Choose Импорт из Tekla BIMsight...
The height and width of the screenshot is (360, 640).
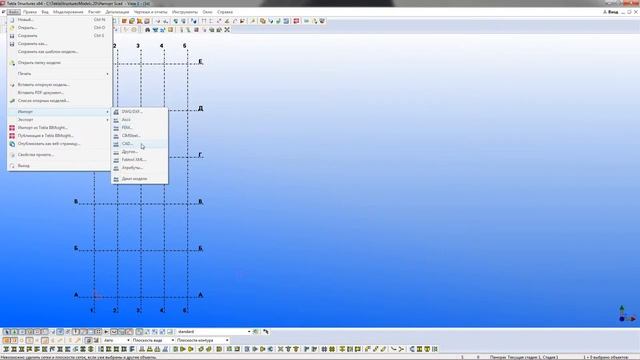click(x=60, y=128)
